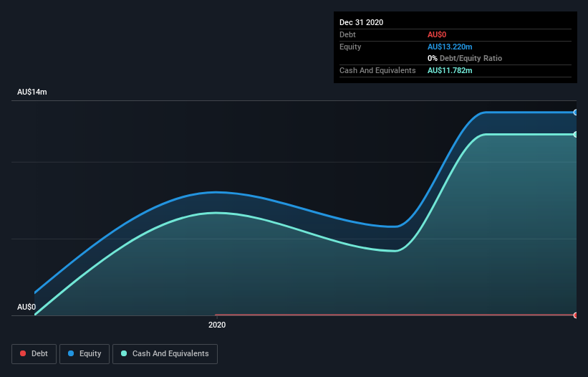Click the AU$11.782m cash value

tap(450, 70)
